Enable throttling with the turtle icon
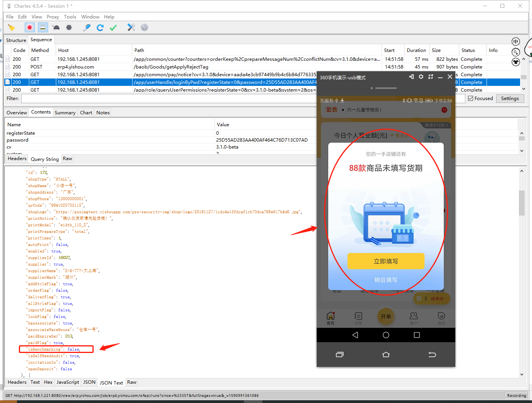This screenshot has height=403, width=532. 56,27
